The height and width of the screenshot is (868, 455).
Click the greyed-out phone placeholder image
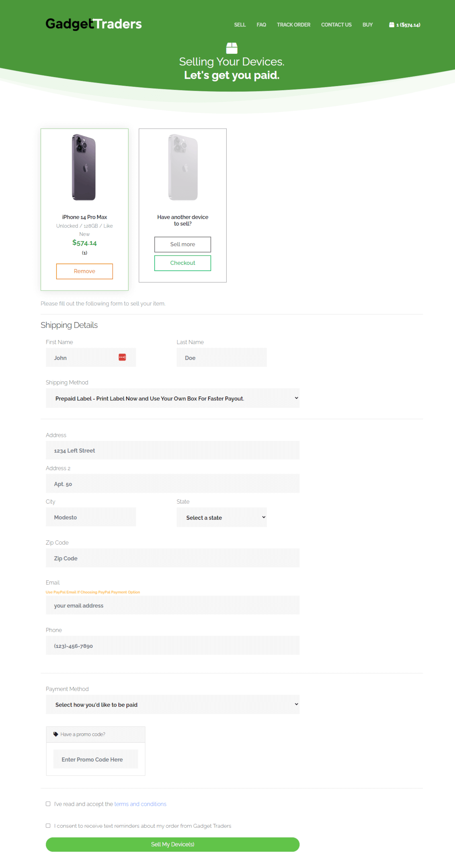coord(182,167)
